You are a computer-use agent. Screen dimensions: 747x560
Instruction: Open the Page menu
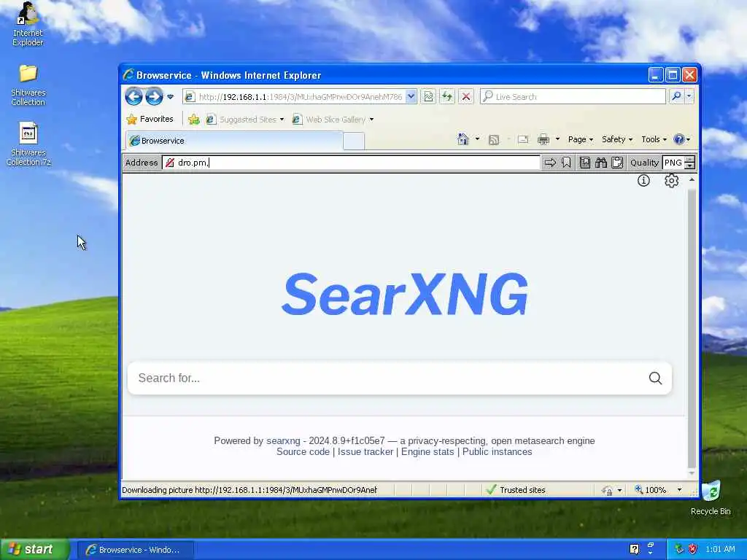580,139
